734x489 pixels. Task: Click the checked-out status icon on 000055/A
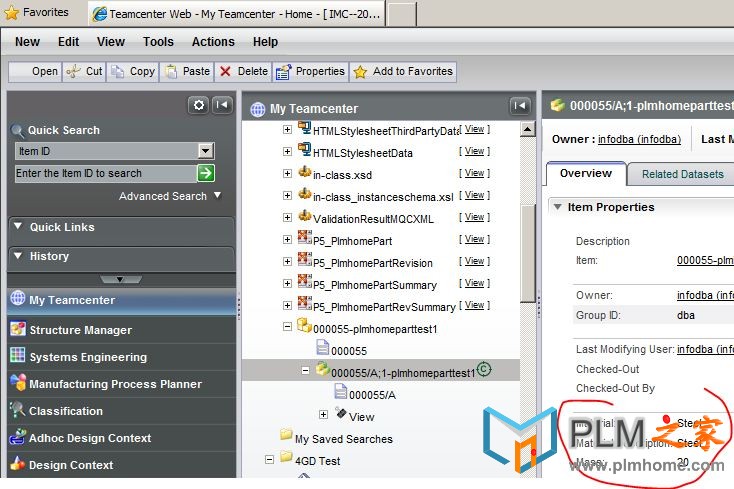pos(484,369)
